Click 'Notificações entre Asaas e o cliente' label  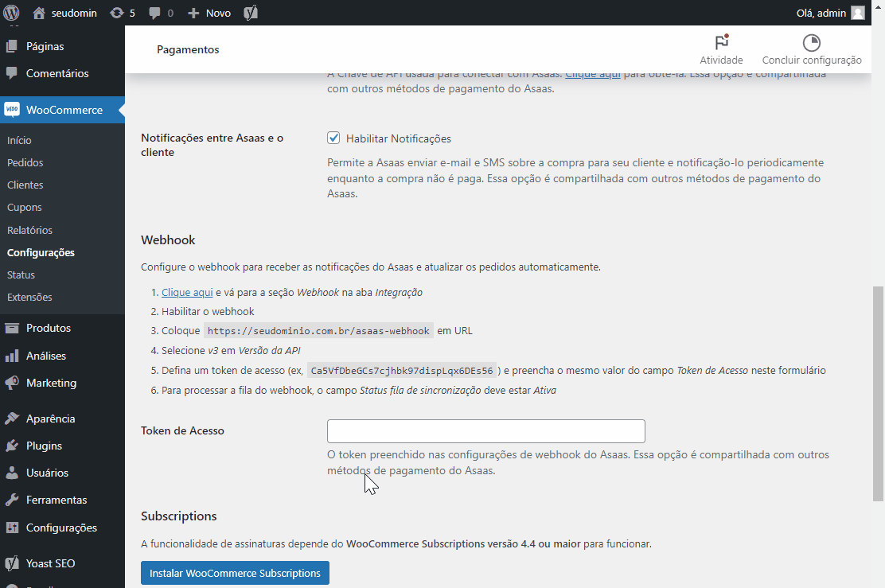pos(212,145)
